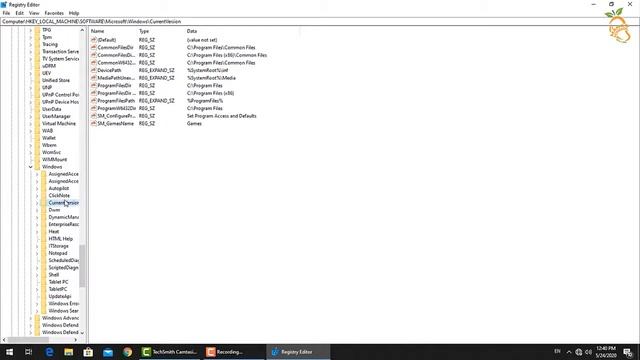
Task: Switch to TechSmith Camtasia taskbar button
Action: point(170,352)
